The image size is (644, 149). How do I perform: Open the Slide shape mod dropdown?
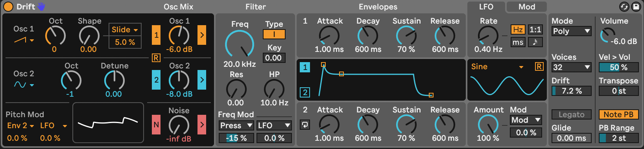click(125, 29)
